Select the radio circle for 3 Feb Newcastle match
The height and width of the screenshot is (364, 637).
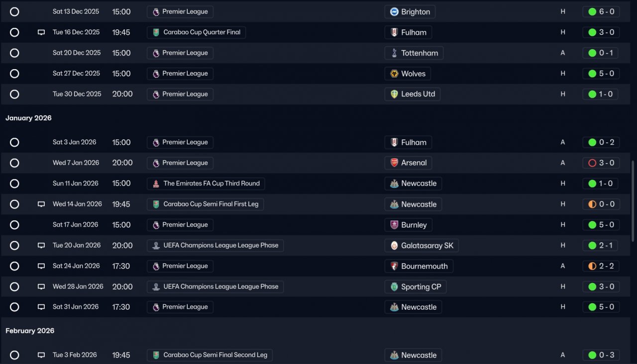click(14, 355)
